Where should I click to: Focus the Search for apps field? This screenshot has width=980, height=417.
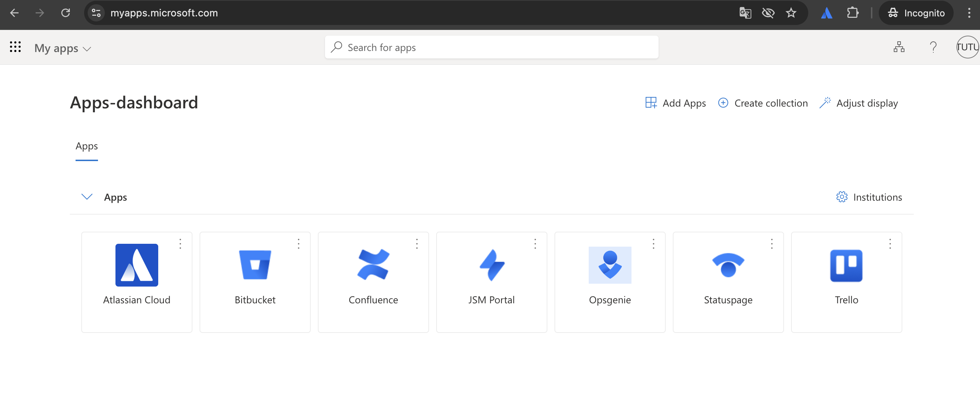point(491,47)
